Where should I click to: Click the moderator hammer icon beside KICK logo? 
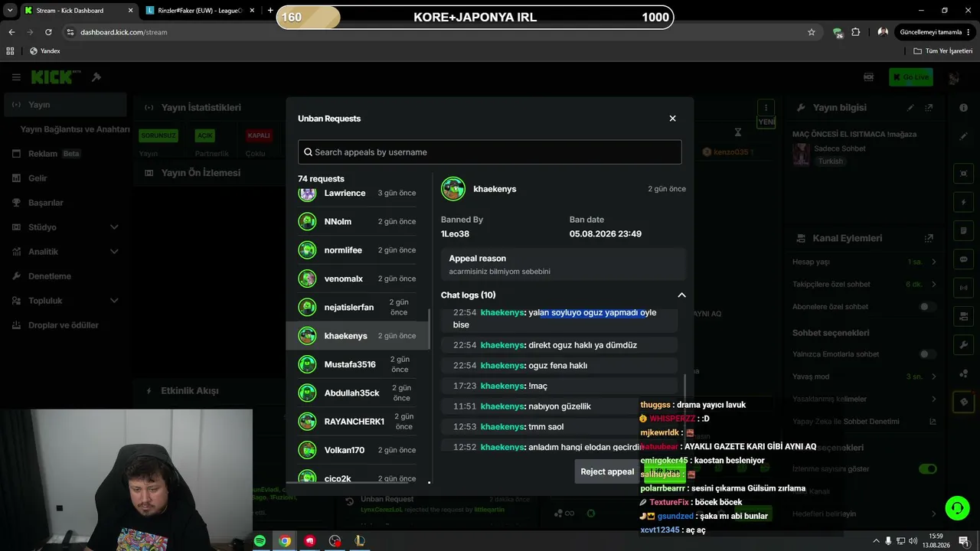coord(96,77)
